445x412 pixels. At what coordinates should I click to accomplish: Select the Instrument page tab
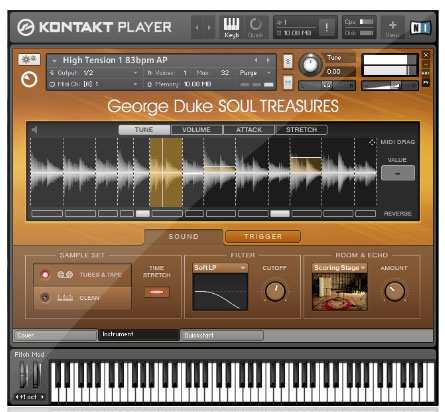(138, 335)
